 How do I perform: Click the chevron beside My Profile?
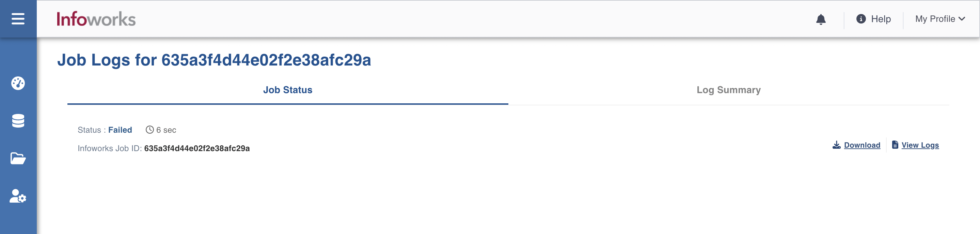(x=962, y=19)
